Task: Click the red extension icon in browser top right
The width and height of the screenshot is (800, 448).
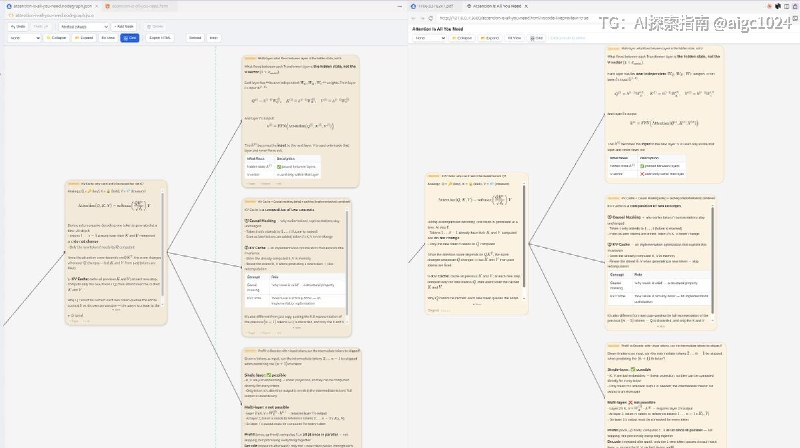Action: click(770, 6)
